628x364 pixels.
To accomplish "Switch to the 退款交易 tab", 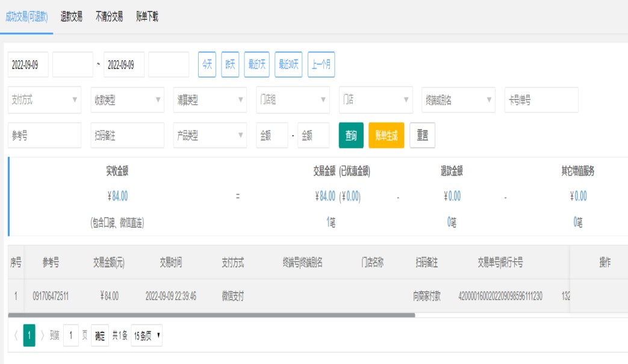I will point(72,17).
